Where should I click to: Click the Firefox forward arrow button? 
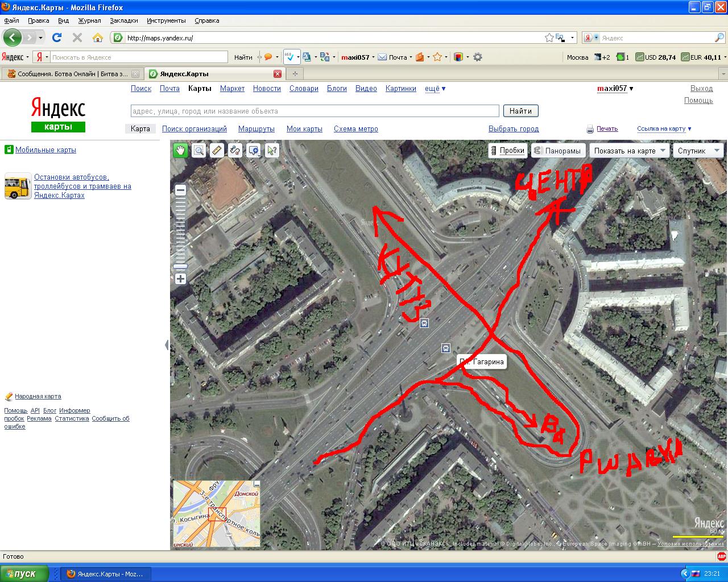(29, 38)
